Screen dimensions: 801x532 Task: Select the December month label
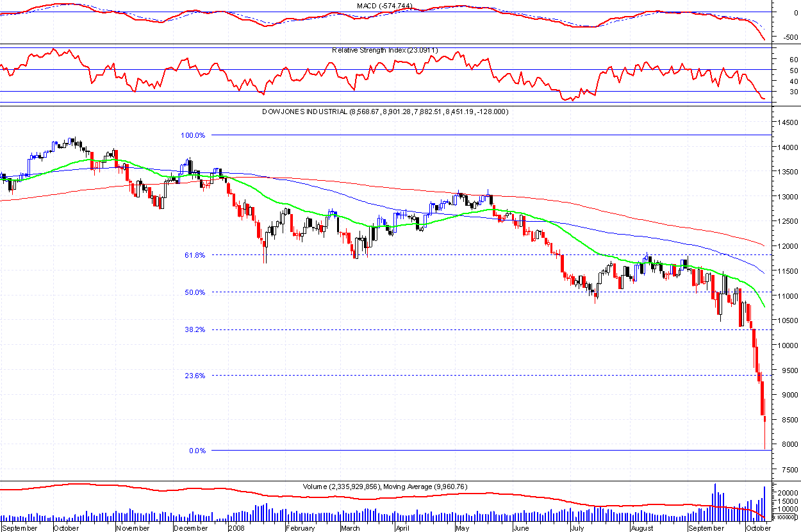coord(191,528)
